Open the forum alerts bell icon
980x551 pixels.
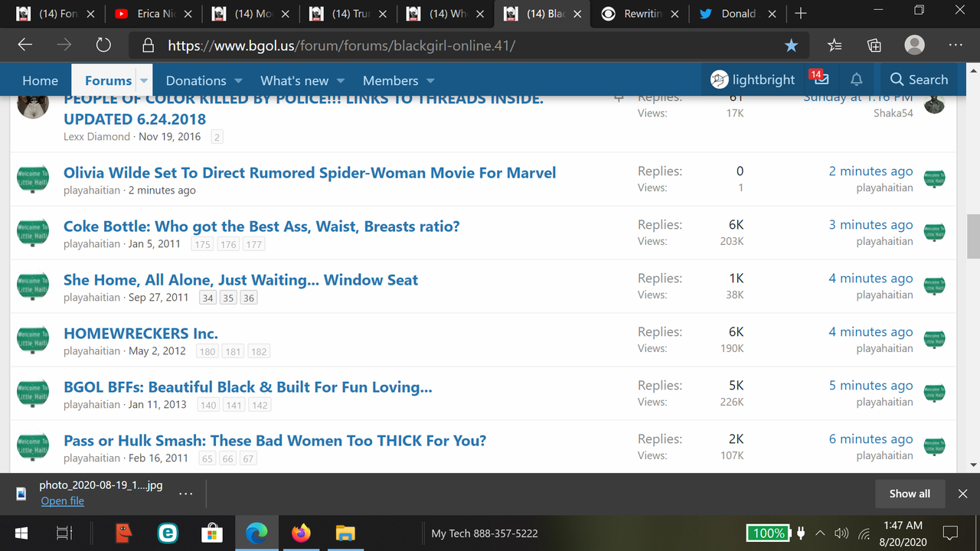857,80
